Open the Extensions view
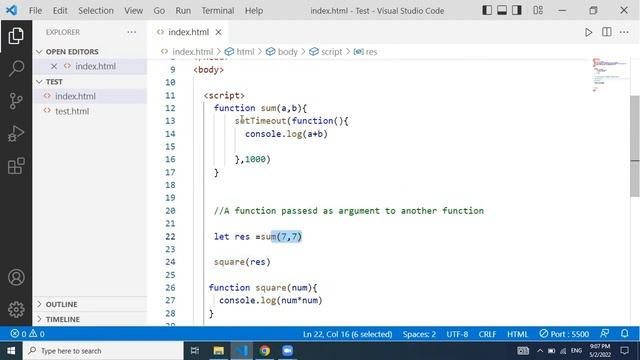Viewport: 640px width, 360px height. (16, 166)
